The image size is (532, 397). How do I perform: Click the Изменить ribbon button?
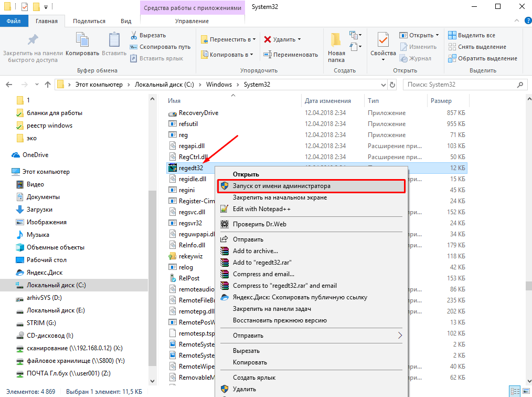418,47
